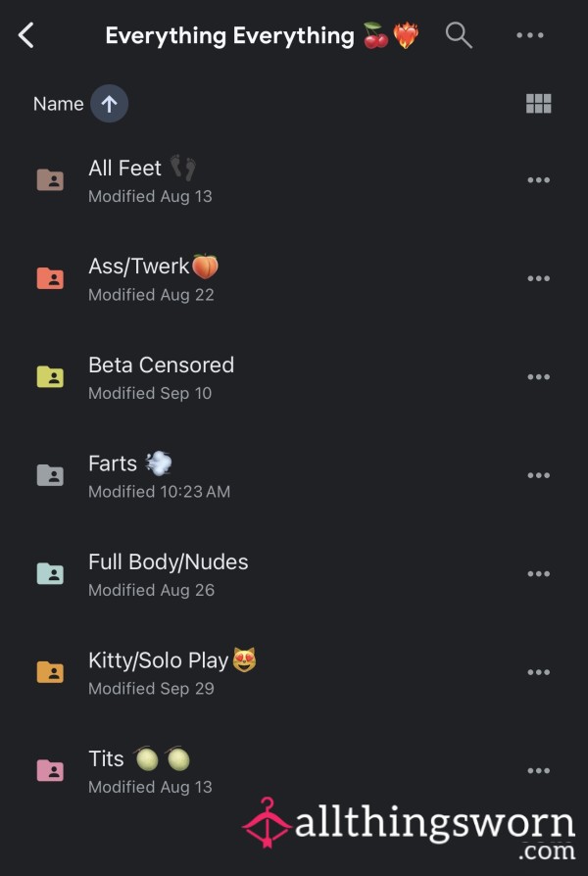Screen dimensions: 588x876
Task: Switch to grid view layout
Action: coord(539,104)
